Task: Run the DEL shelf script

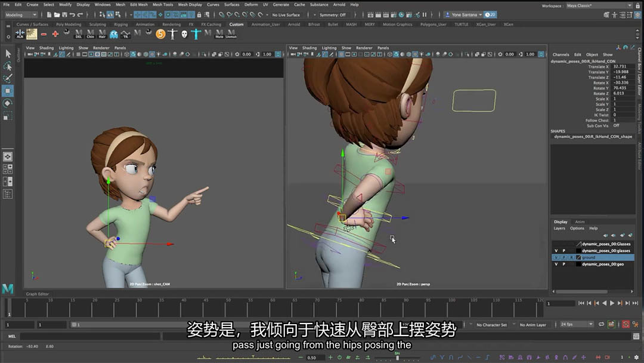Action: click(79, 34)
